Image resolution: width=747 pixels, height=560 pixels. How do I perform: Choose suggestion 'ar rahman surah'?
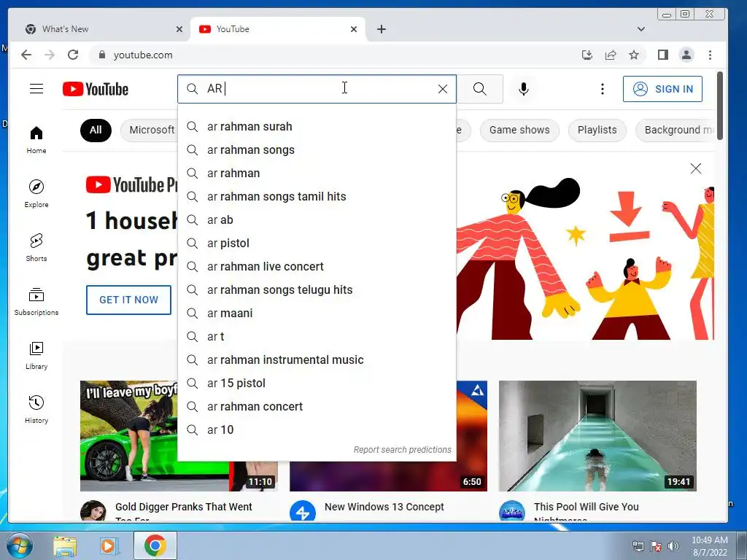click(317, 127)
